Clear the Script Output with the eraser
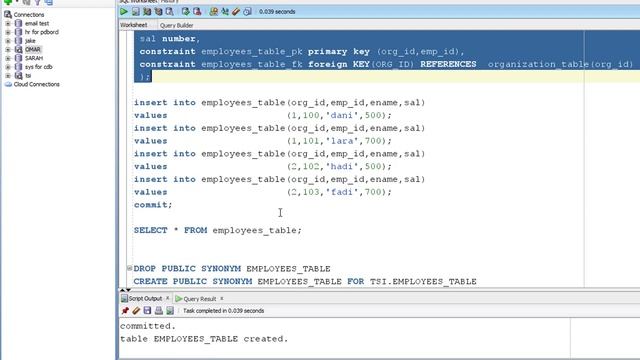Image resolution: width=640 pixels, height=360 pixels. 136,311
